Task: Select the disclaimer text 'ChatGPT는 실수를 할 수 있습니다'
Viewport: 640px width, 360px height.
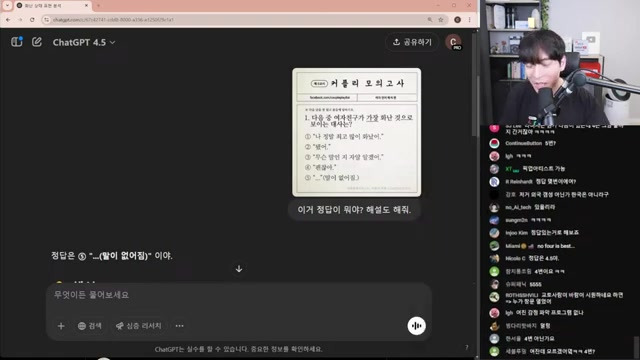Action: pyautogui.click(x=201, y=349)
